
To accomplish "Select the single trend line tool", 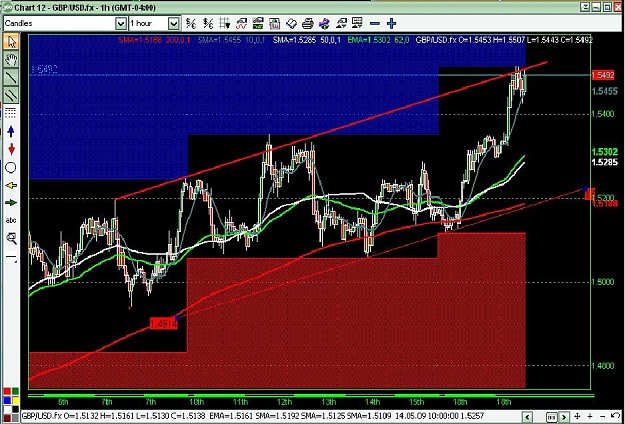I will coord(12,77).
